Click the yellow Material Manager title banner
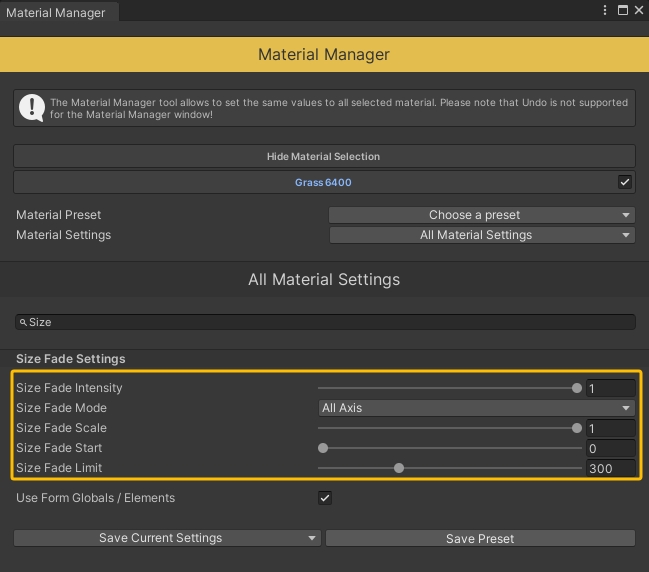The width and height of the screenshot is (649, 572). pos(324,54)
